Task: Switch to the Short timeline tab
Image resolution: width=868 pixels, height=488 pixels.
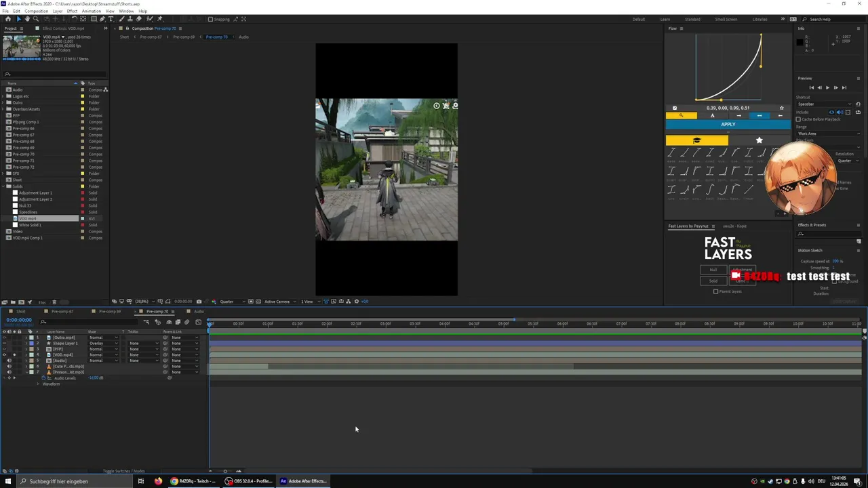Action: point(21,311)
